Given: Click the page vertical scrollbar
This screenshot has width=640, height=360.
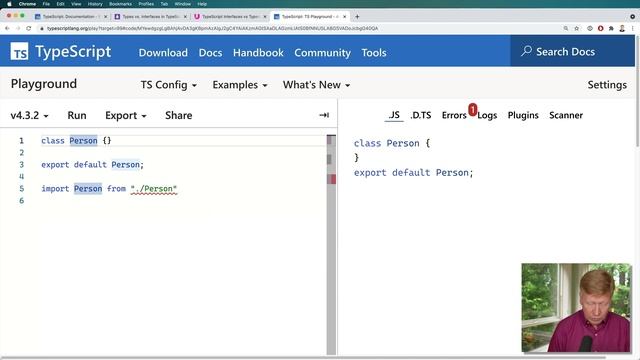Looking at the screenshot, I should pos(638,90).
